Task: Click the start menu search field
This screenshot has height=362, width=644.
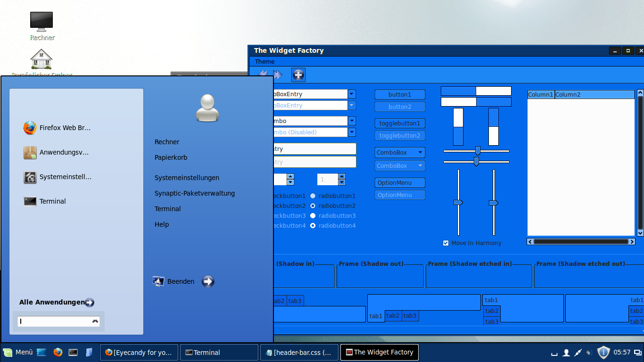Action: point(58,321)
